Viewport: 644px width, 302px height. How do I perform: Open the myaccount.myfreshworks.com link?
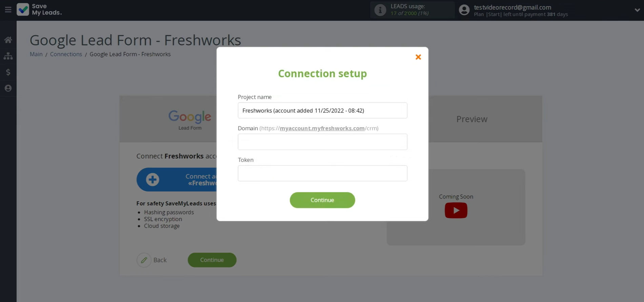[322, 128]
